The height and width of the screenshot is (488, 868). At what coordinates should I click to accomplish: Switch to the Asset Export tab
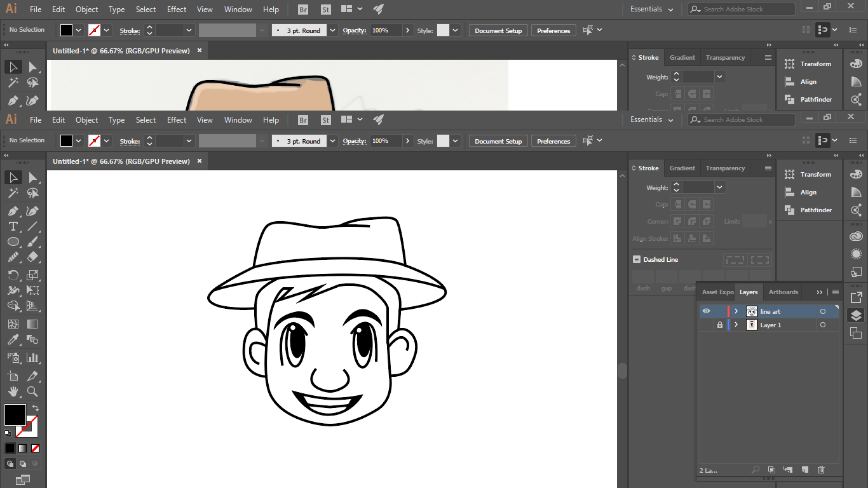pos(717,292)
